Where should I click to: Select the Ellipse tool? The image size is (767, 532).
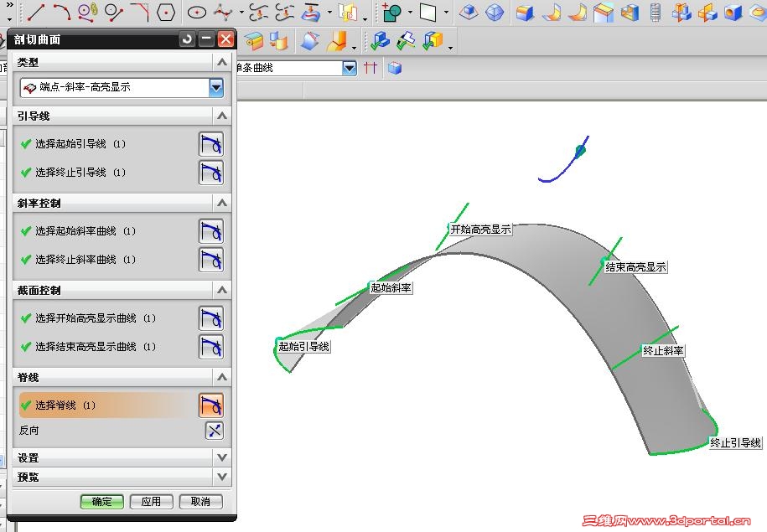[197, 13]
